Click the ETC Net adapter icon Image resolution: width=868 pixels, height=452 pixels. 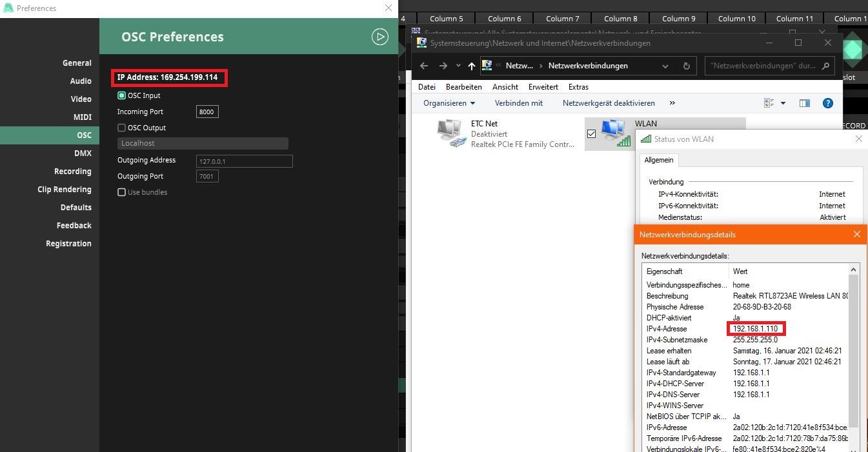(x=451, y=133)
